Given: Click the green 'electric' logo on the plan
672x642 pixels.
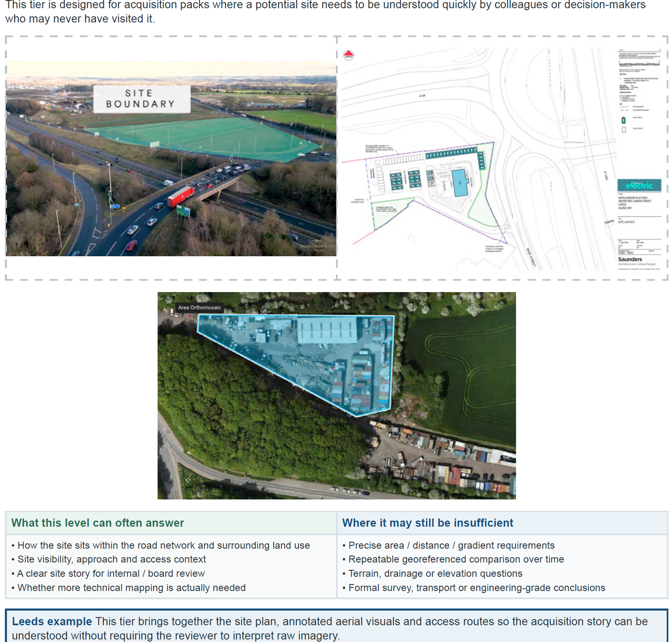Looking at the screenshot, I should (x=639, y=185).
